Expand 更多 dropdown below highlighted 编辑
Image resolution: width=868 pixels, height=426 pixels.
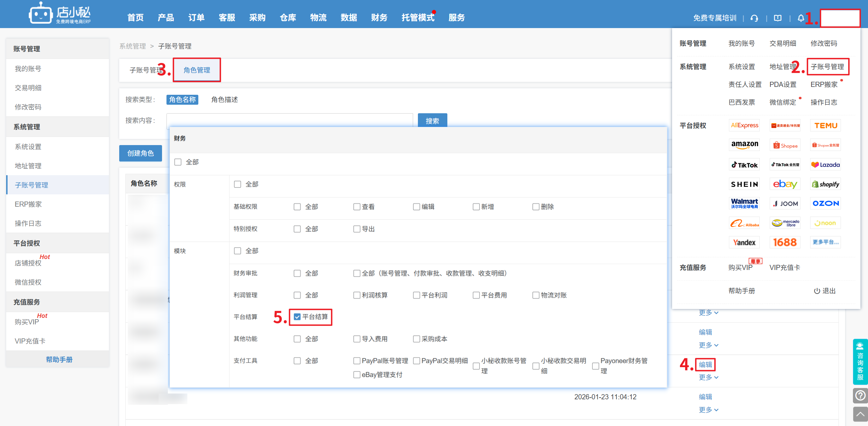[708, 377]
